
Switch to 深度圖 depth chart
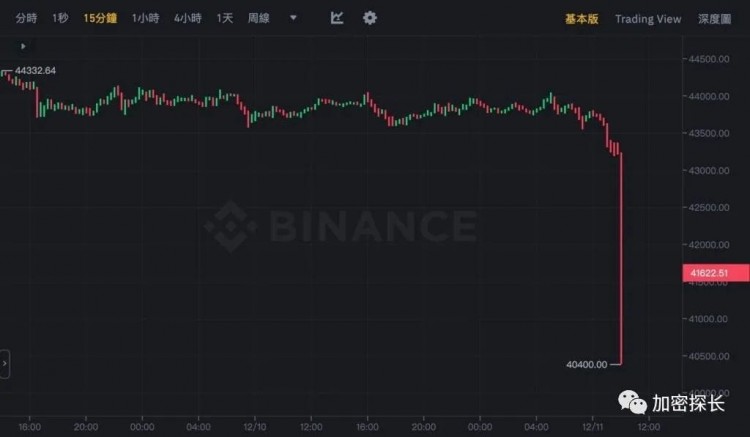[715, 19]
